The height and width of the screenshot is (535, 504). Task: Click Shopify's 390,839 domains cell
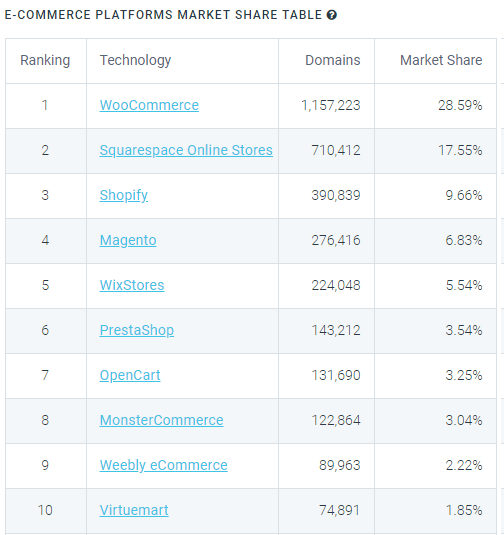[x=336, y=195]
